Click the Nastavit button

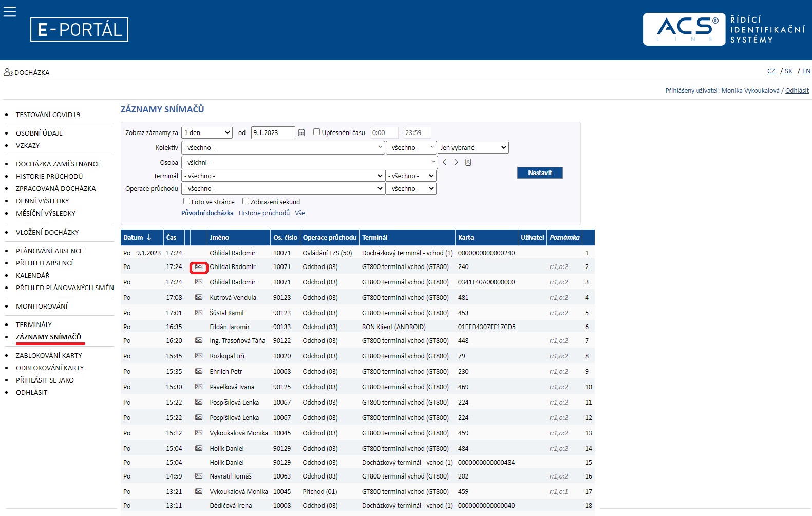click(x=540, y=173)
